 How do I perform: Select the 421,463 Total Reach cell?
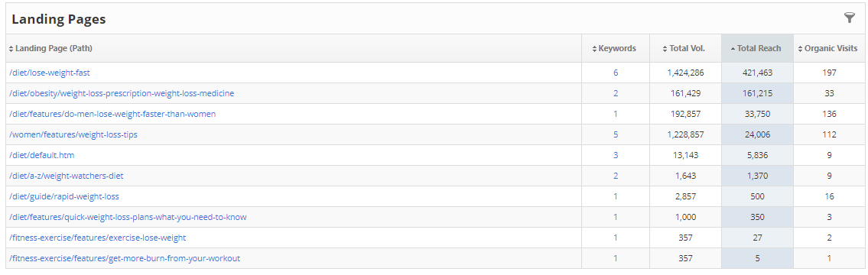click(x=757, y=73)
